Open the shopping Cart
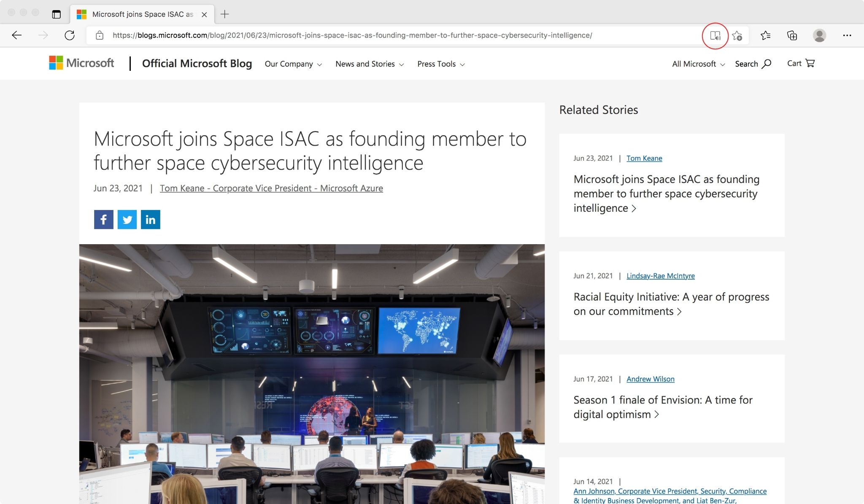This screenshot has width=864, height=504. [801, 63]
